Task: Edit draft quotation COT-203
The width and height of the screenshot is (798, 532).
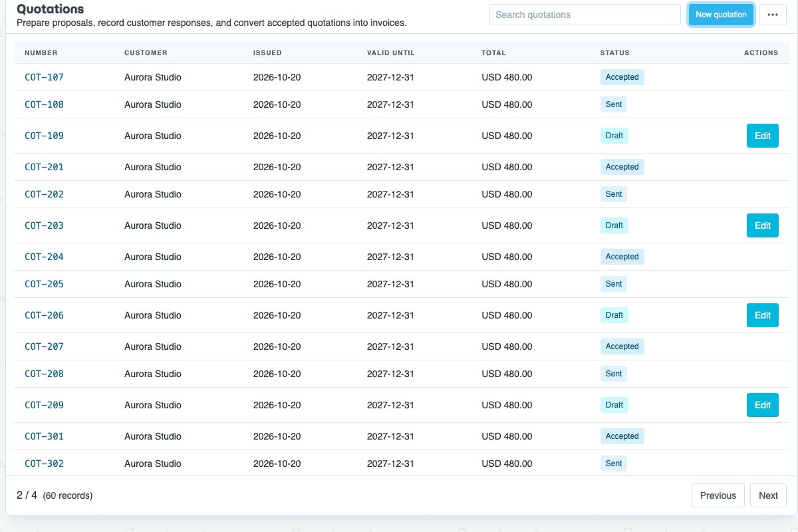Action: click(762, 225)
